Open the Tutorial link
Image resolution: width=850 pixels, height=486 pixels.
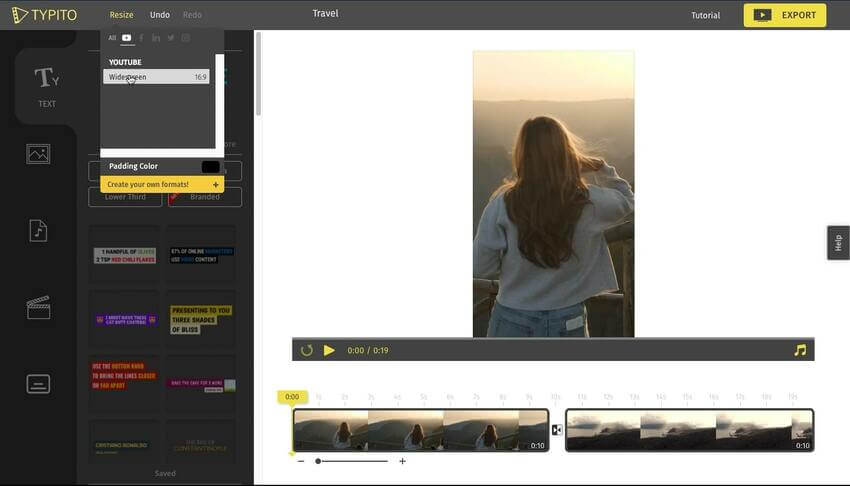point(705,15)
